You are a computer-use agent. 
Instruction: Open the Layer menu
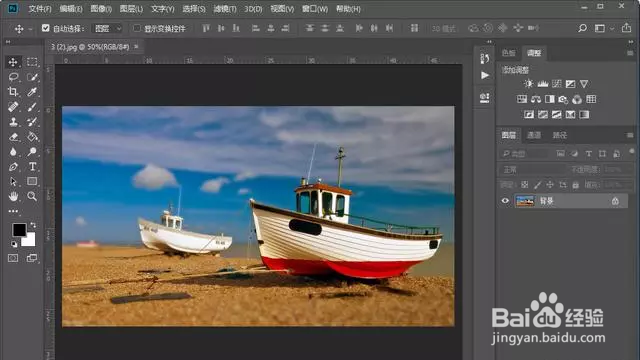point(131,9)
